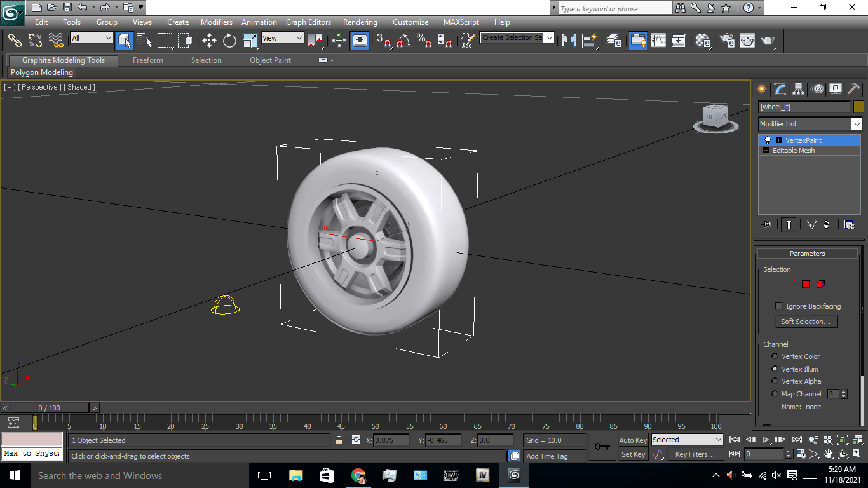Open the Create panel starburst icon
This screenshot has width=868, height=488.
pyautogui.click(x=762, y=89)
